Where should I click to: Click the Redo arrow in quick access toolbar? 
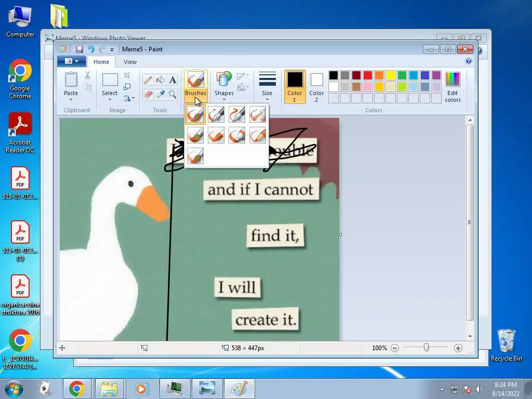tap(102, 49)
